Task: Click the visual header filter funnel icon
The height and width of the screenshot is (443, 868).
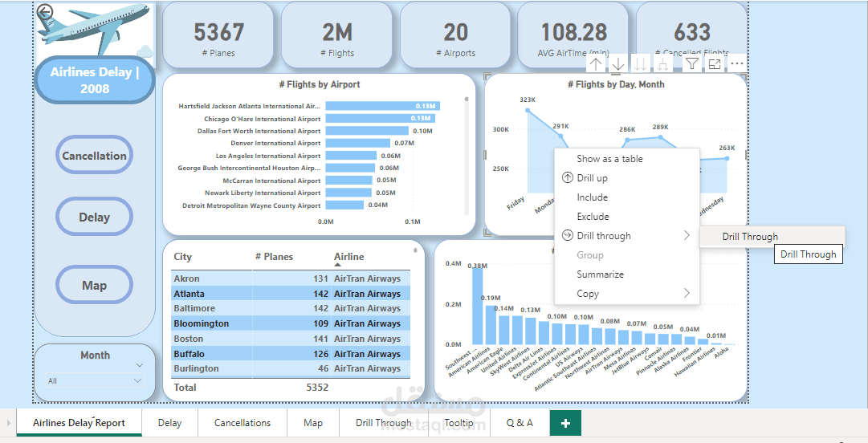Action: coord(691,64)
